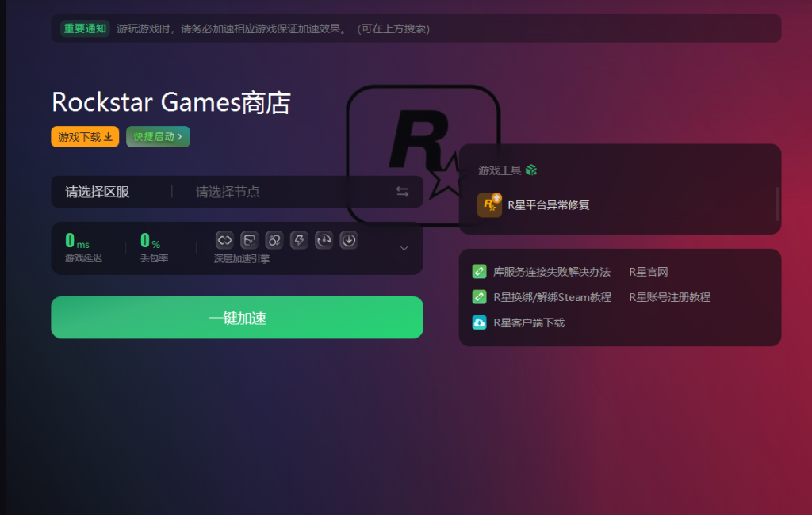Click the 0 ms 游戏延迟 latency value
This screenshot has width=812, height=515.
pyautogui.click(x=77, y=241)
